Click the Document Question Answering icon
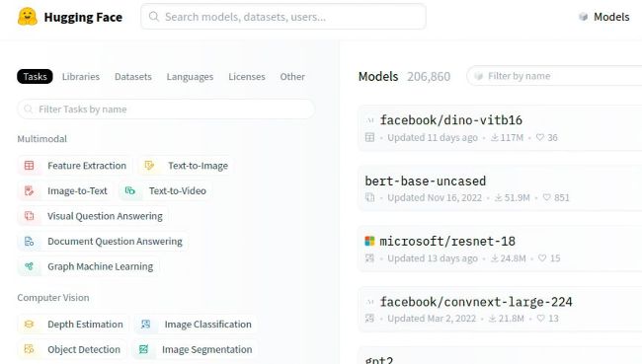 tap(29, 242)
